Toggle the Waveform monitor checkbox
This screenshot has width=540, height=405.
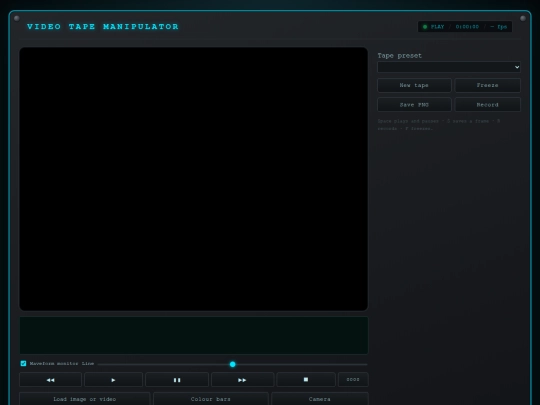pos(23,363)
